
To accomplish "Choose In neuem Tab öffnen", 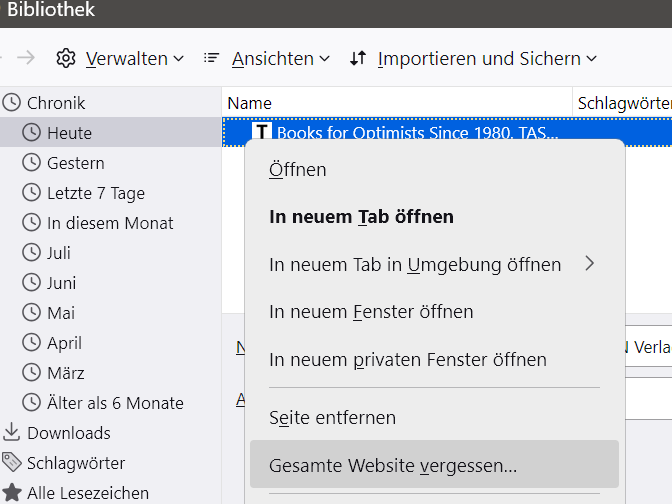I will (361, 217).
